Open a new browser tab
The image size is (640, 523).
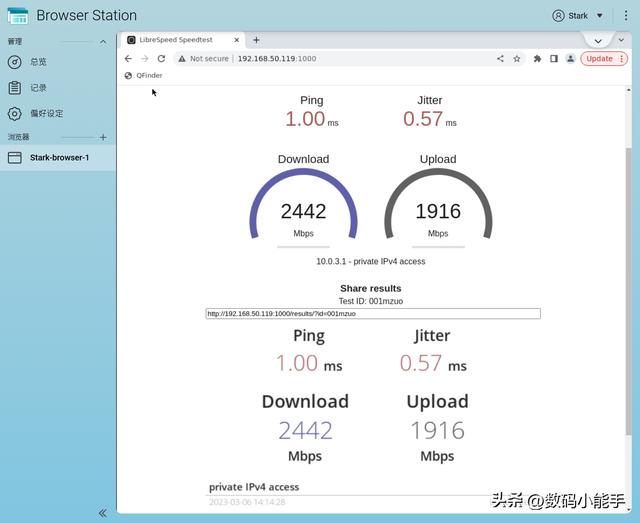tap(256, 40)
